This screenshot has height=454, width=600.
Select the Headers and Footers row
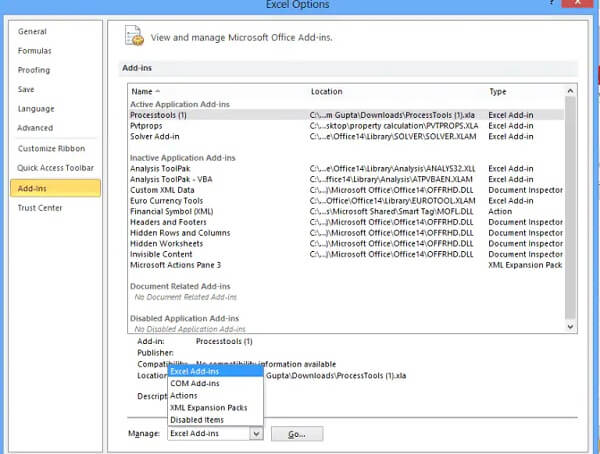click(x=346, y=222)
